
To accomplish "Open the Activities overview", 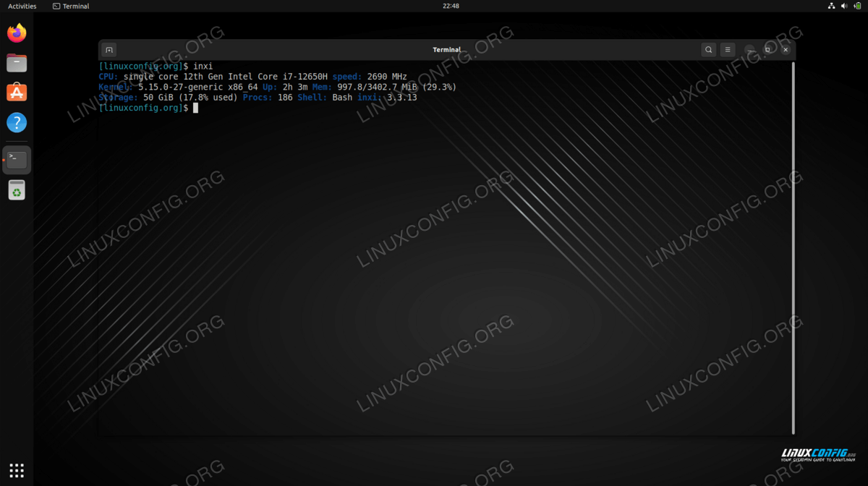I will [22, 6].
